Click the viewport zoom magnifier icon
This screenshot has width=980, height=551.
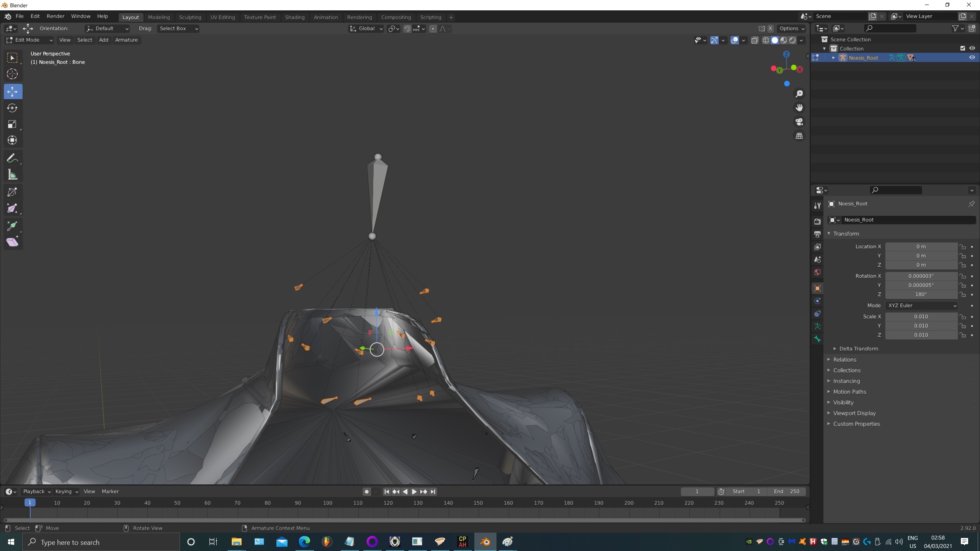click(799, 94)
